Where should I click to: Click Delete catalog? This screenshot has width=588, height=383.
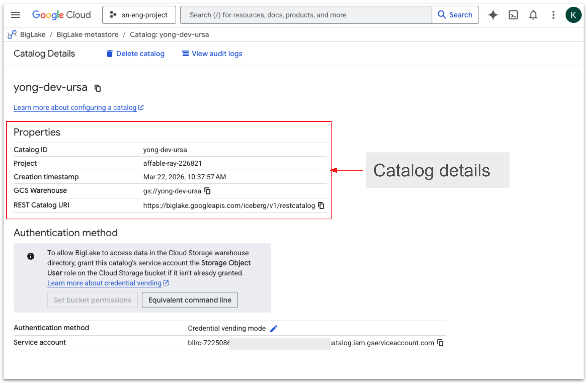click(135, 54)
